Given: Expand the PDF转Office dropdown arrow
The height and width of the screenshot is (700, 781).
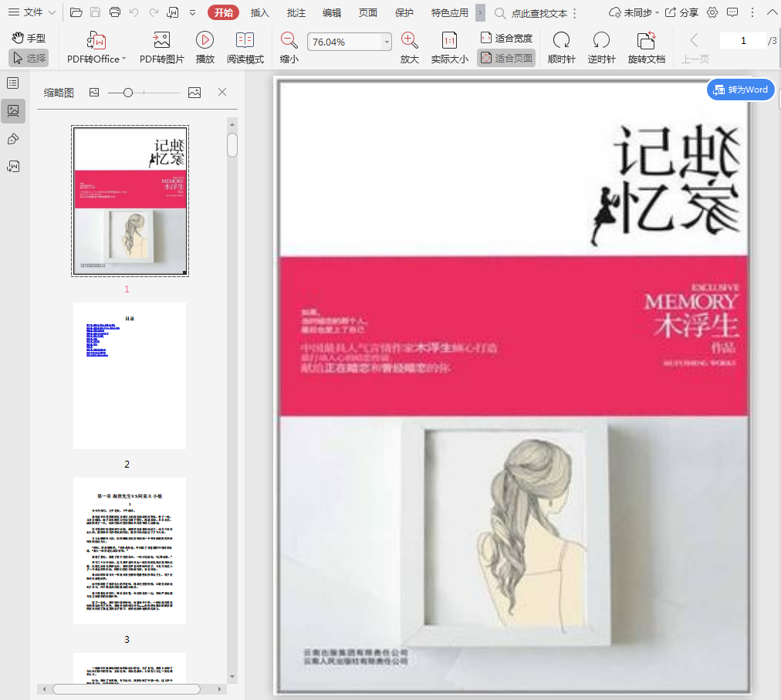Looking at the screenshot, I should pyautogui.click(x=125, y=59).
